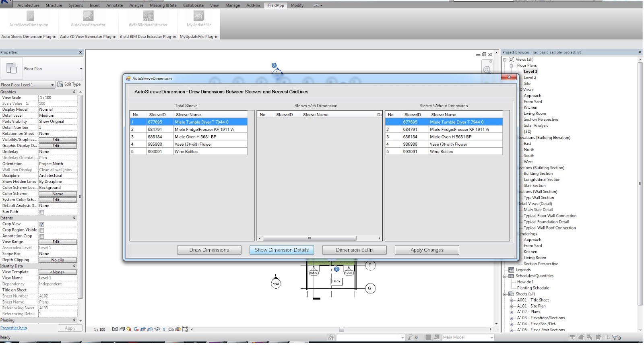Switch to the Modify ribbon tab

tap(297, 5)
